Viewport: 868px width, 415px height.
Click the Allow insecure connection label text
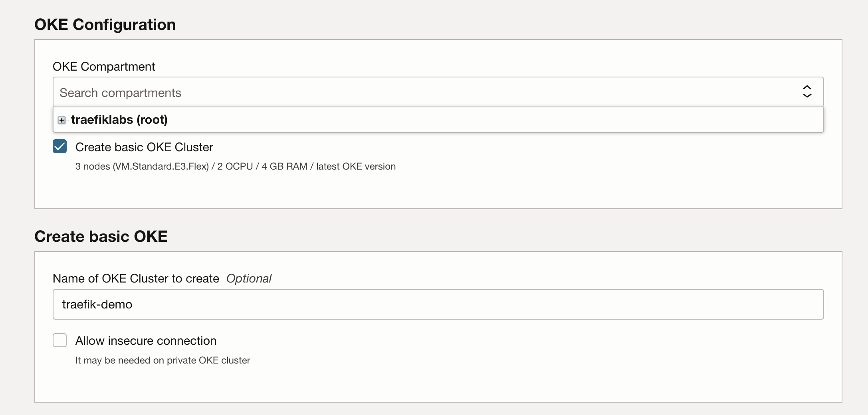(x=146, y=341)
